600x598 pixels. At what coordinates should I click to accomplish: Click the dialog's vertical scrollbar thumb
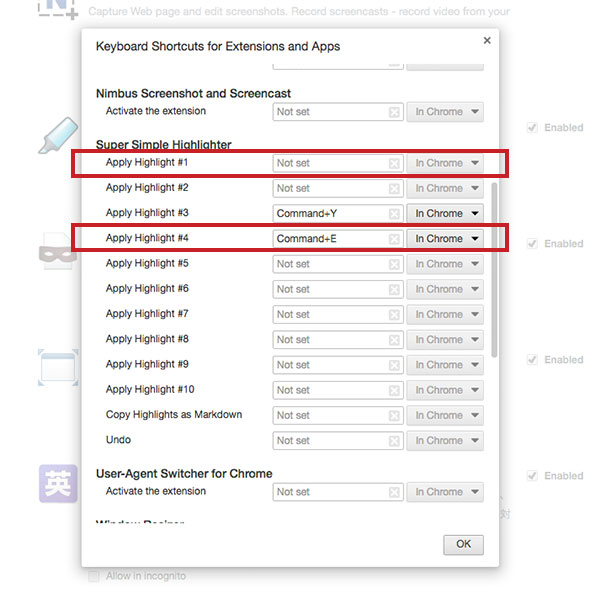coord(494,270)
